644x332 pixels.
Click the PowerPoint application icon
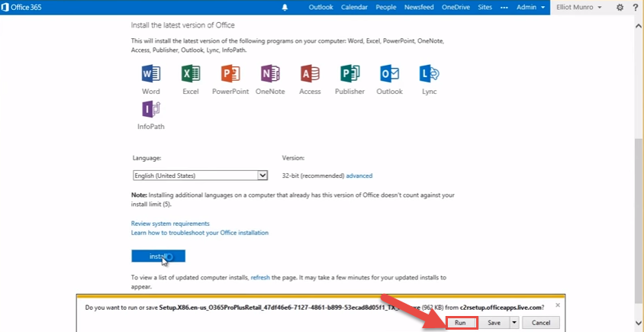230,73
